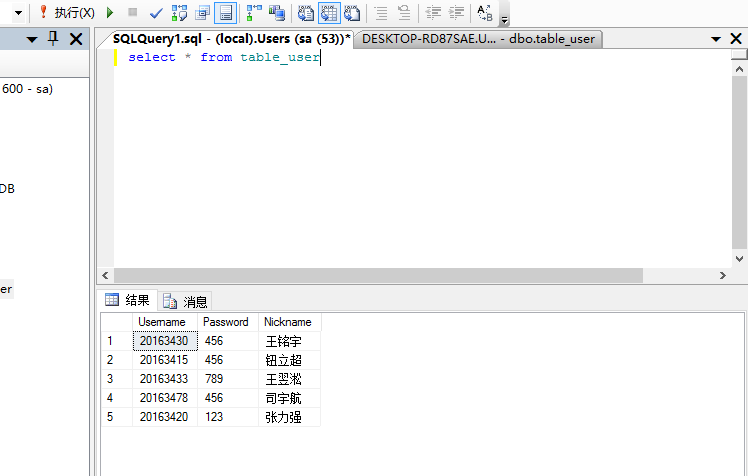748x476 pixels.
Task: Select the password cell 789
Action: pyautogui.click(x=228, y=379)
